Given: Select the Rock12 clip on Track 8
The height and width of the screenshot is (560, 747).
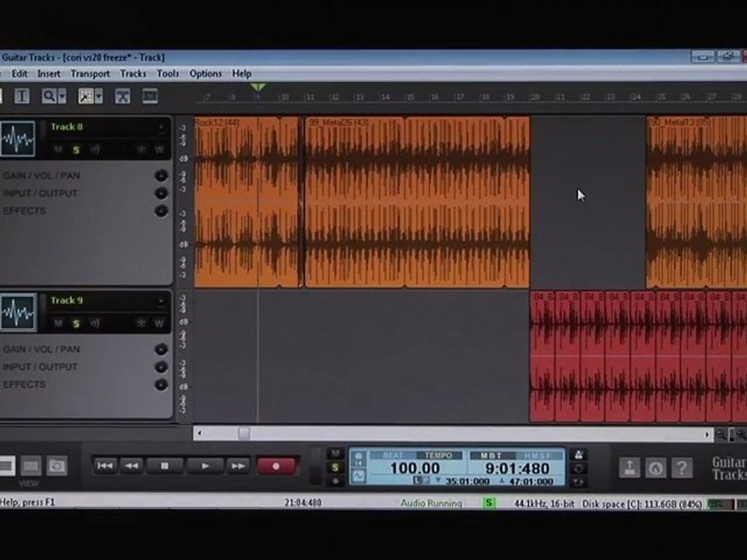Looking at the screenshot, I should 247,202.
